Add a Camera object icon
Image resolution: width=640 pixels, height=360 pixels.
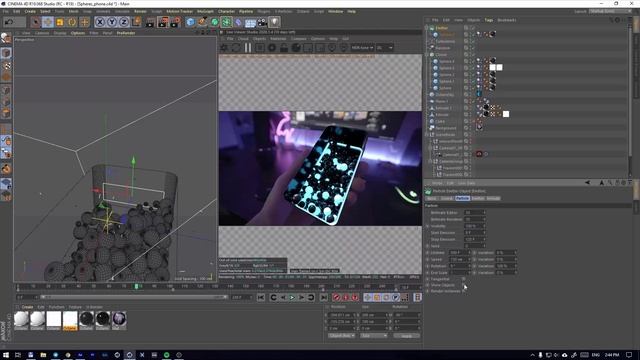point(262,22)
